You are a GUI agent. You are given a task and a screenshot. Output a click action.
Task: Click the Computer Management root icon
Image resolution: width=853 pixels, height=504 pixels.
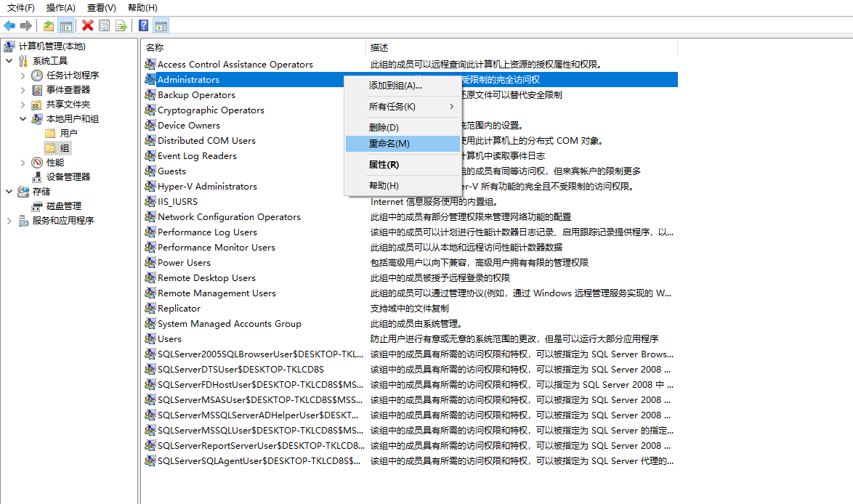pyautogui.click(x=9, y=46)
